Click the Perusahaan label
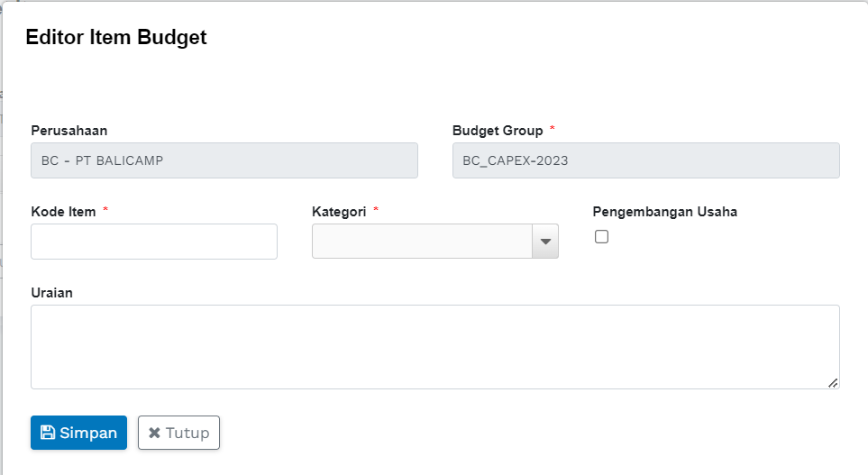The width and height of the screenshot is (868, 475). [x=69, y=131]
